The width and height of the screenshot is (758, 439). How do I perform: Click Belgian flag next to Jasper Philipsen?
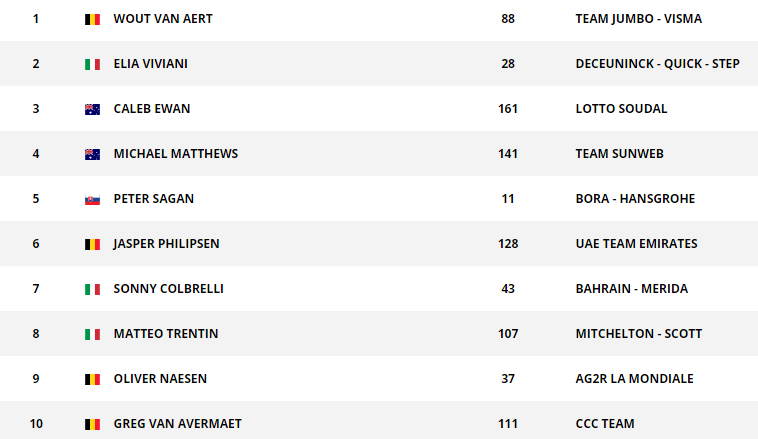[x=92, y=244]
